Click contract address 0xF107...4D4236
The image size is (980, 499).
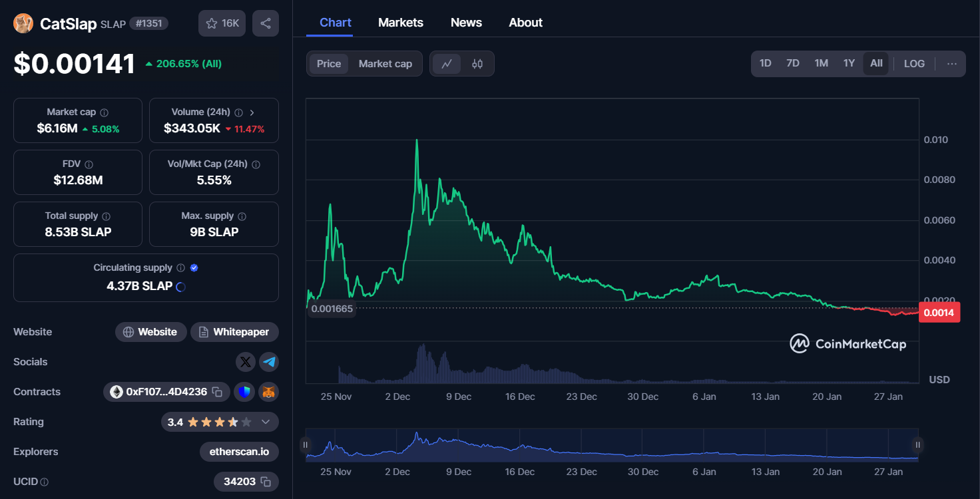[166, 392]
